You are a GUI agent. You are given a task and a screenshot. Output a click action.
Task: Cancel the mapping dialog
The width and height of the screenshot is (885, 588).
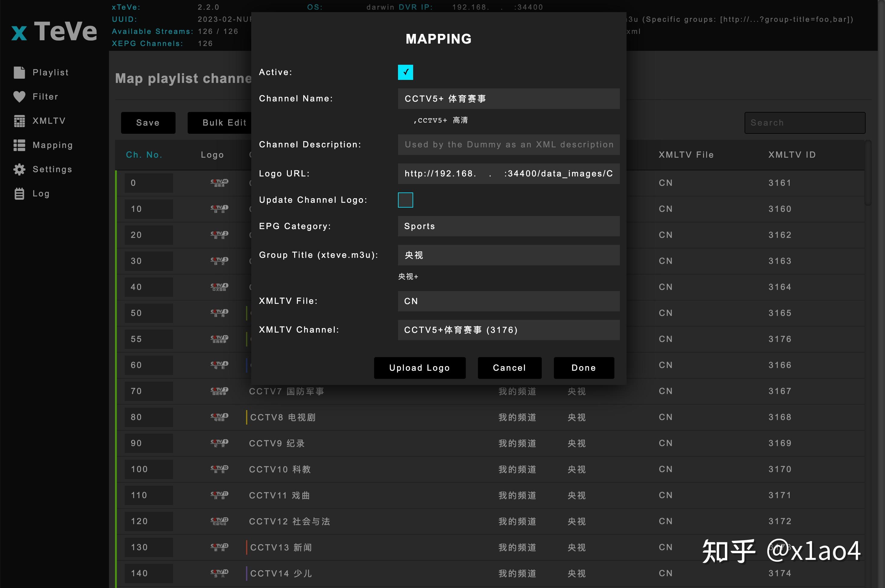pos(509,368)
